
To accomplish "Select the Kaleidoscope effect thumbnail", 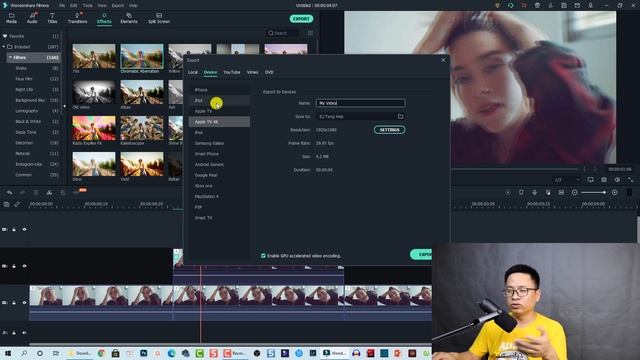I will [x=142, y=128].
